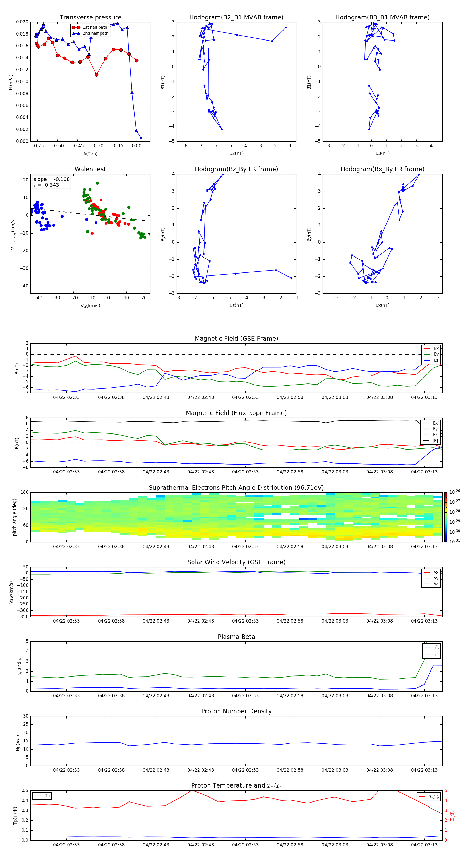This screenshot has width=473, height=868.
Task: Click the 'Vremaining(km/s)' y-axis label
Action: (x=13, y=234)
